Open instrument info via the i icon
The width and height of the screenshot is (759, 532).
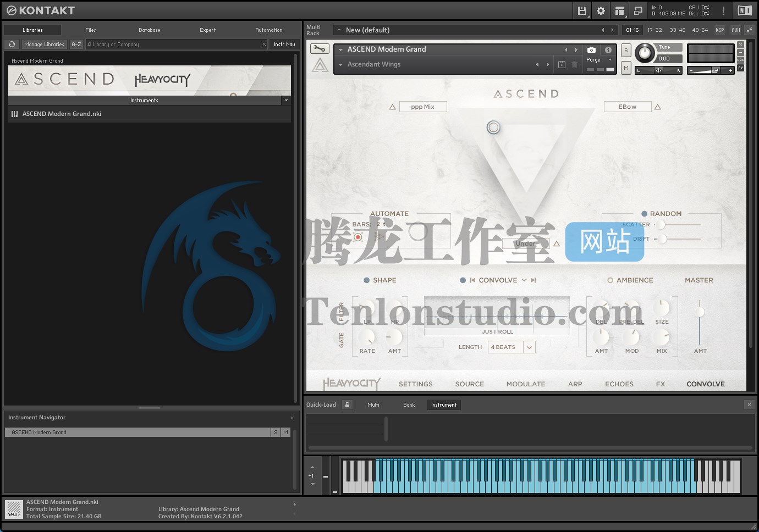(x=608, y=50)
